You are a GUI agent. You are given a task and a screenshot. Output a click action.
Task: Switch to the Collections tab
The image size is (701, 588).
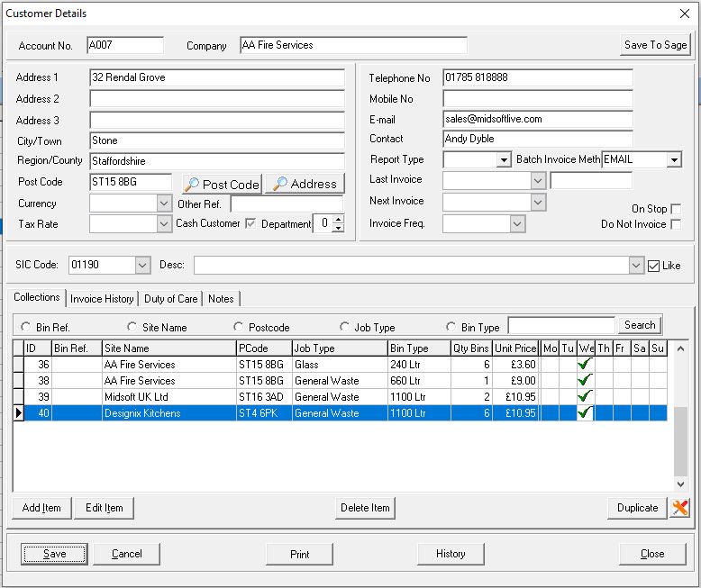[x=37, y=297]
